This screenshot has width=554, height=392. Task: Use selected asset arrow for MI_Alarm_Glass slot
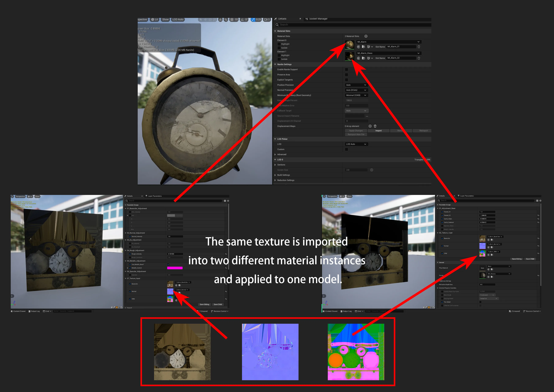(358, 58)
